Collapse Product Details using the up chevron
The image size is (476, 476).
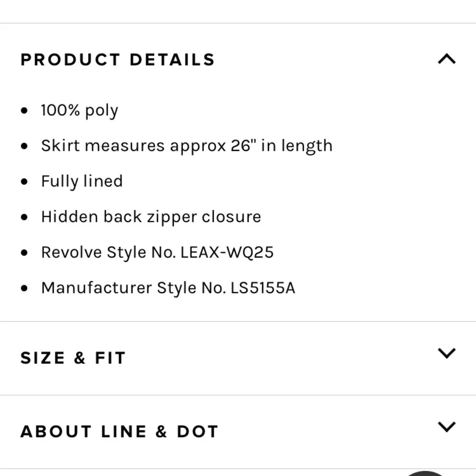click(x=446, y=59)
